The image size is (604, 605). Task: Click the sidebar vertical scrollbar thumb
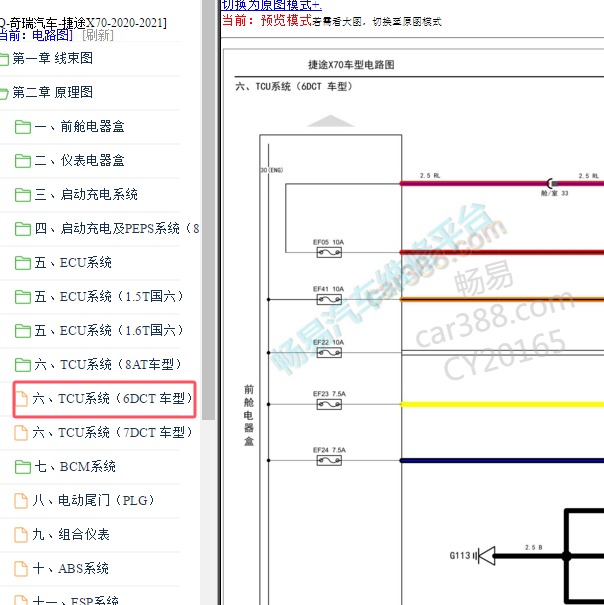tap(209, 208)
